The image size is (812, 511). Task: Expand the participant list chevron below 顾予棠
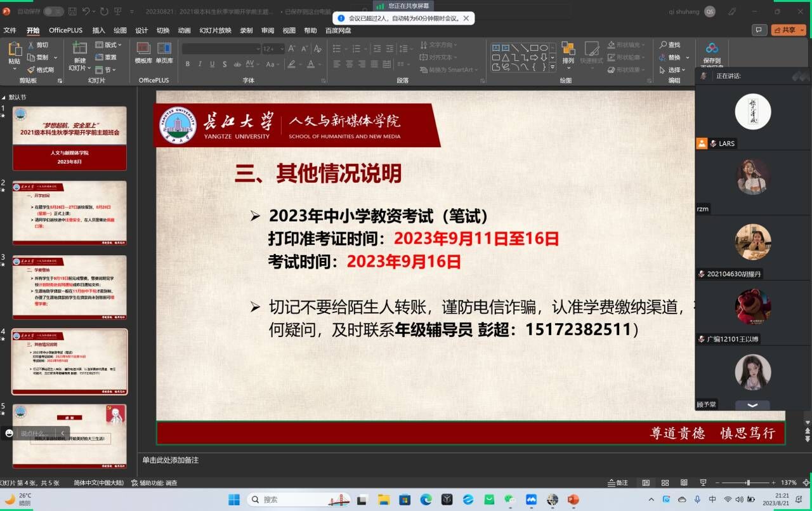pyautogui.click(x=752, y=405)
